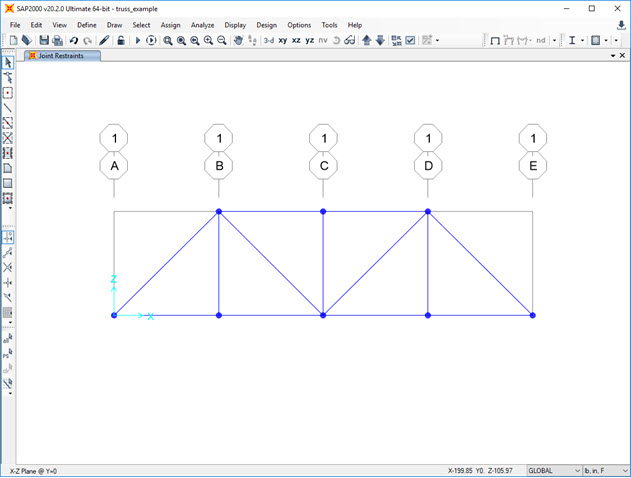Click the Lock/Unlock Model padlock icon

120,41
